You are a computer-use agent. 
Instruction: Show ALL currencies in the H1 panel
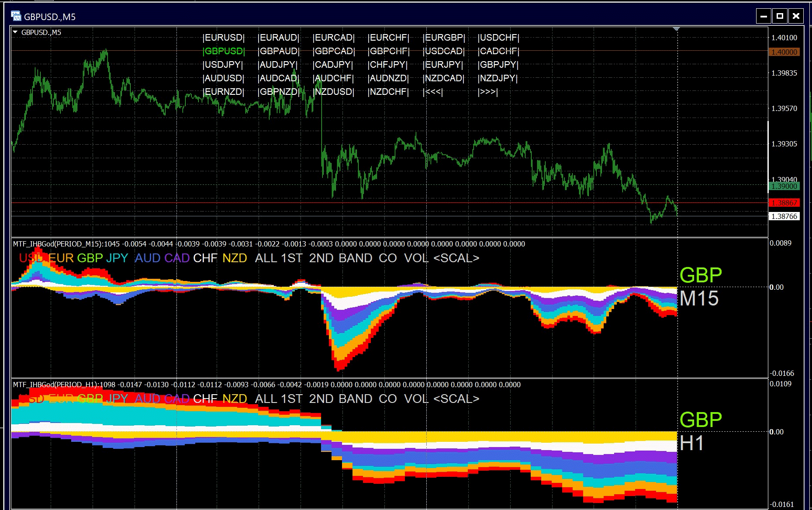pos(266,399)
